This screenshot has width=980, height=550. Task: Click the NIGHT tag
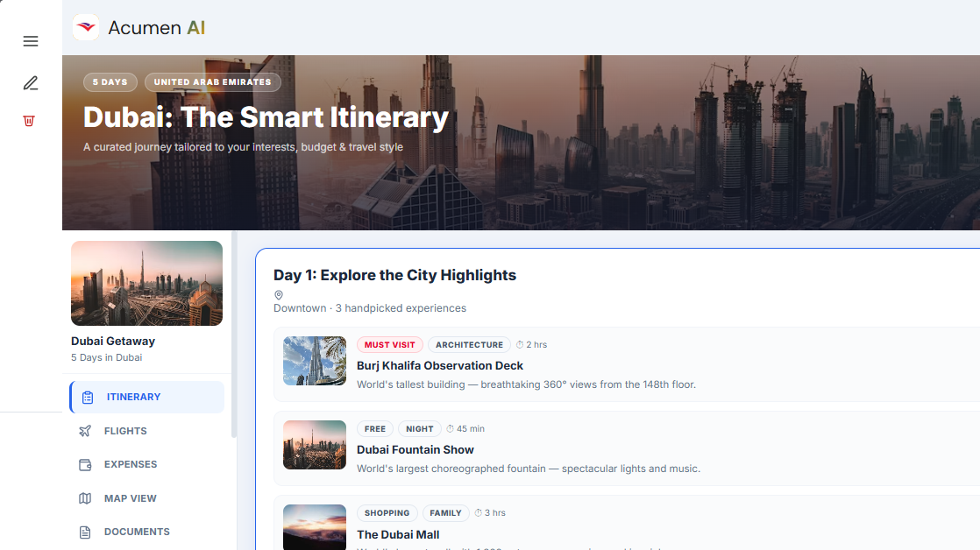coord(419,429)
